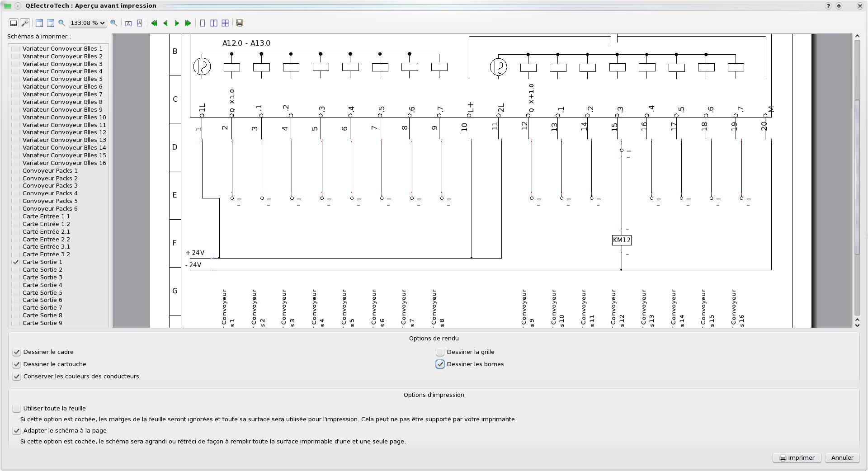Click the title bar help button

point(828,6)
